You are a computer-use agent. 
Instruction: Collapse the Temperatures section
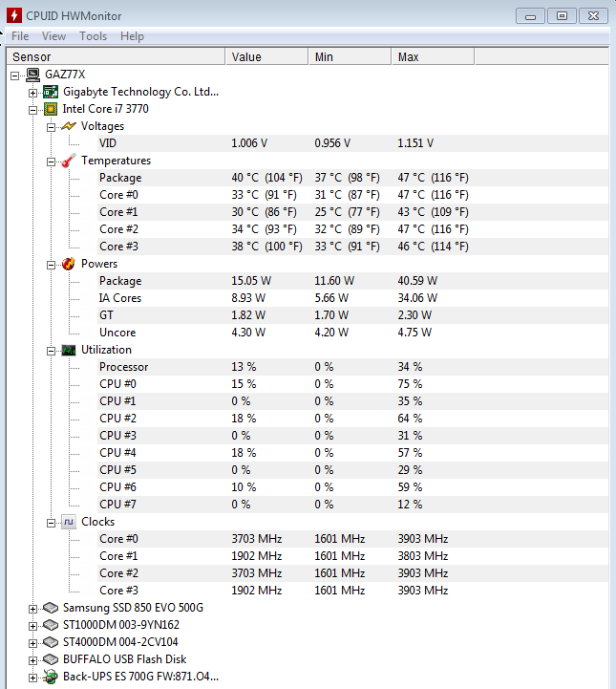[51, 162]
